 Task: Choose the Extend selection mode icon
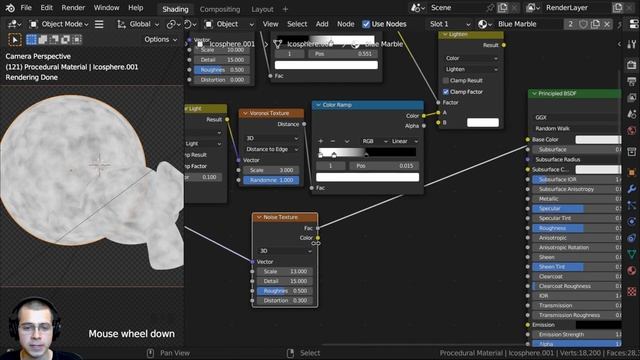pos(42,40)
